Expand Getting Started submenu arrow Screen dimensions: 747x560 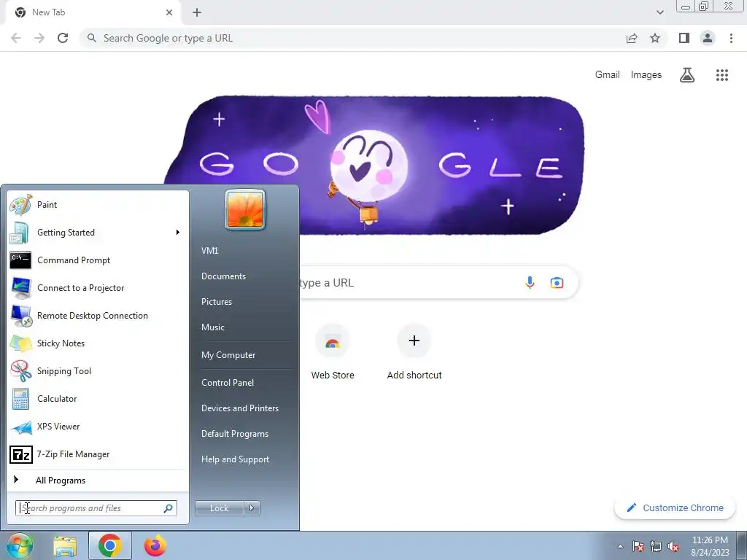(x=178, y=233)
